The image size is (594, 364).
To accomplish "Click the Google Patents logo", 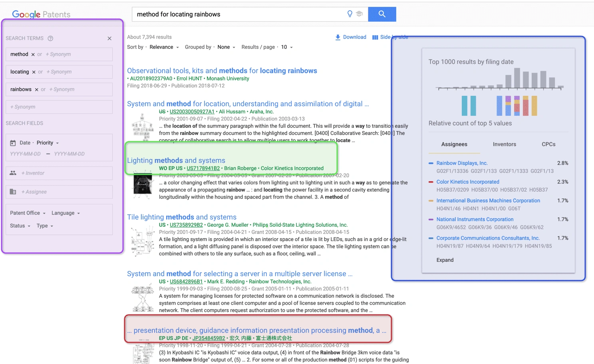I will pos(41,14).
